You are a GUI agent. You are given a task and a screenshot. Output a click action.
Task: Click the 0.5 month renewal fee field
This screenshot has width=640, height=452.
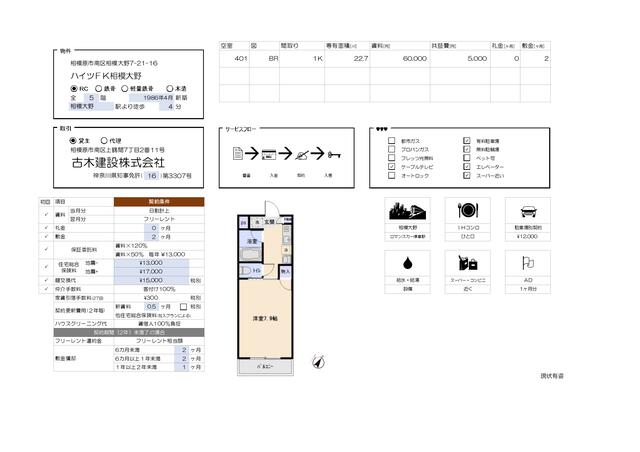point(151,306)
